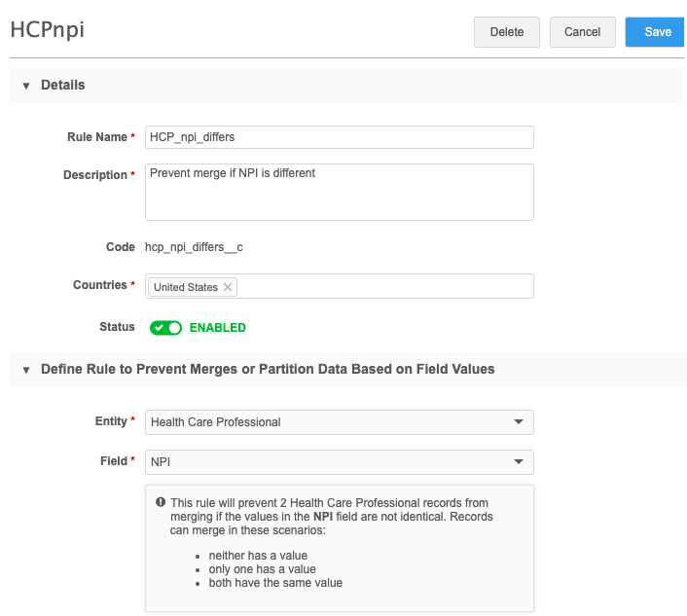The width and height of the screenshot is (687, 616).
Task: Collapse the Details section triangle
Action: tap(26, 86)
